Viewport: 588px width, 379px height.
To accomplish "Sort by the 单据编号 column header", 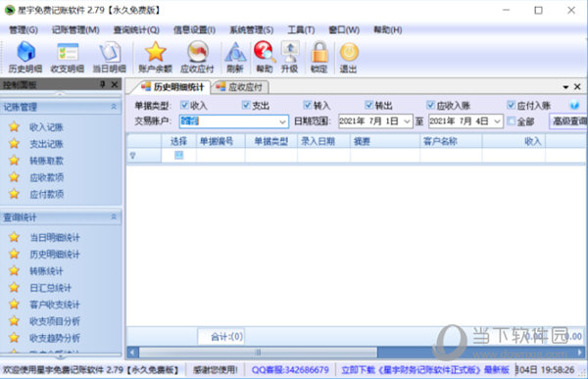I will coord(220,141).
